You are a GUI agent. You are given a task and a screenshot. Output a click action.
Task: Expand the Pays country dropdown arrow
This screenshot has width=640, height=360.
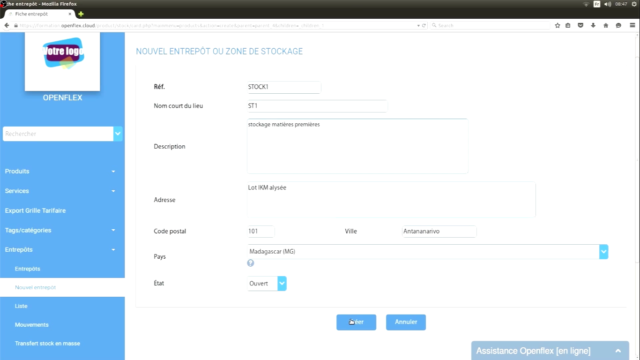pyautogui.click(x=604, y=252)
